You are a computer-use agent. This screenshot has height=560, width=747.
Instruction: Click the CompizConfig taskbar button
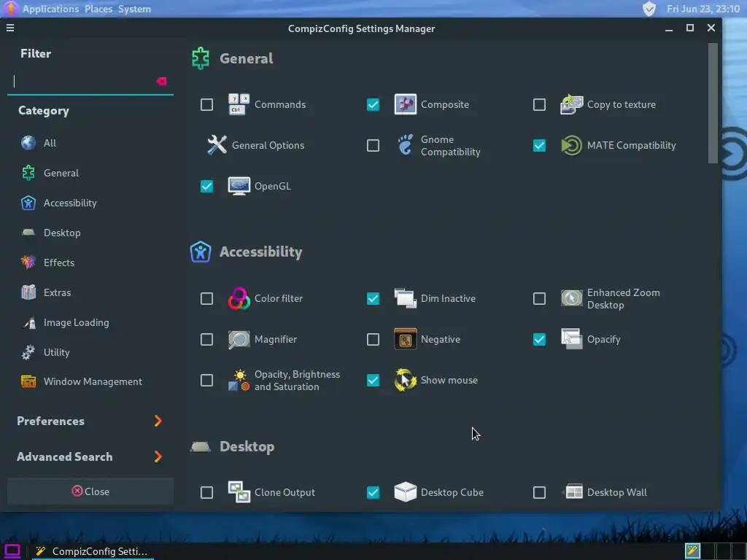(x=93, y=551)
